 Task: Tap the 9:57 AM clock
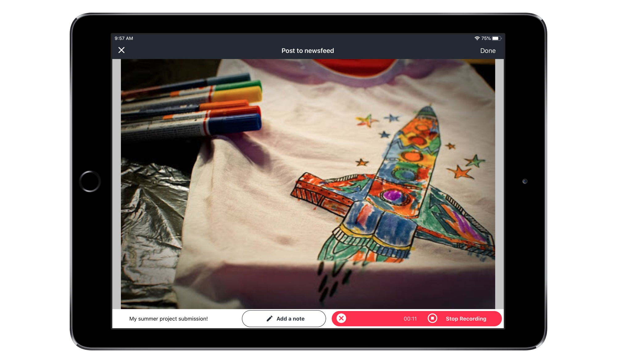pos(124,38)
